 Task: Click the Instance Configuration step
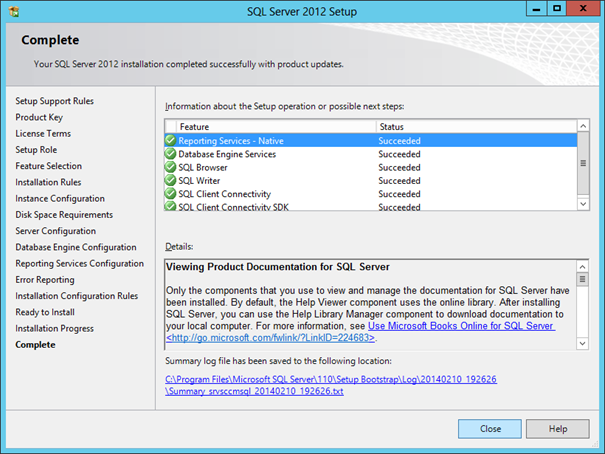coord(60,198)
